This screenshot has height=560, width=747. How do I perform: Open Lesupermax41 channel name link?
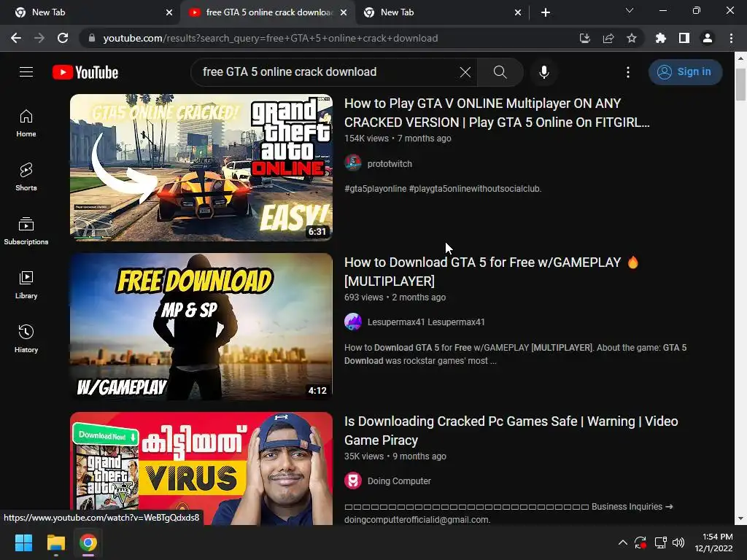point(426,322)
